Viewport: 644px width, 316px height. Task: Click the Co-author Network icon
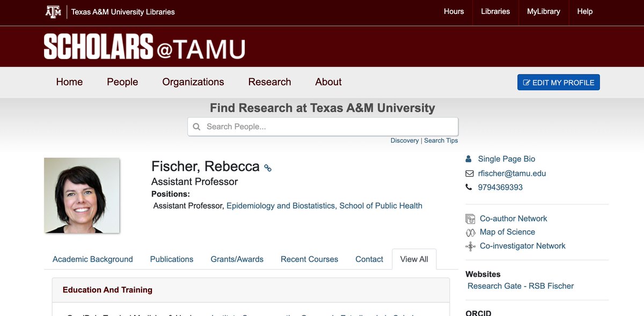470,219
